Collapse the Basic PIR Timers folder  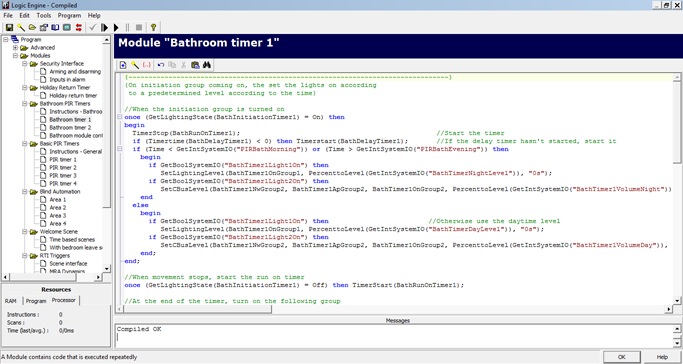coord(25,144)
